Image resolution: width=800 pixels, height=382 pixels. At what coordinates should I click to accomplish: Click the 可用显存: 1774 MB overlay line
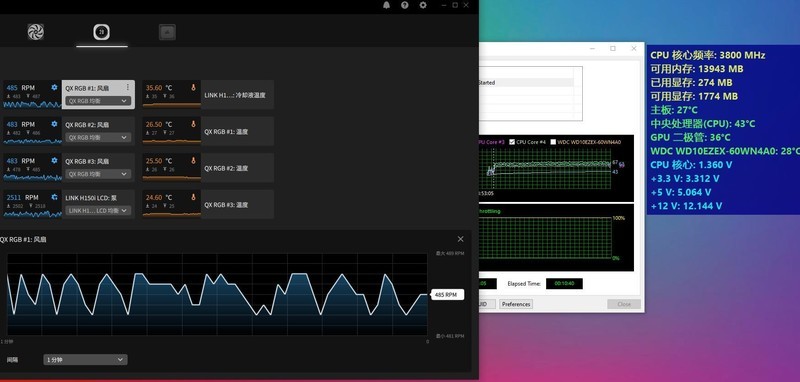pos(694,96)
